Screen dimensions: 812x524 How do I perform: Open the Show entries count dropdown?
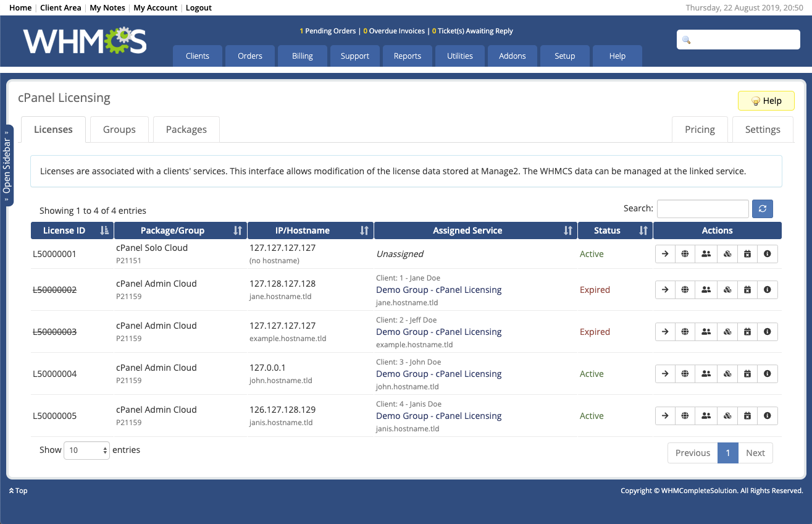(87, 450)
